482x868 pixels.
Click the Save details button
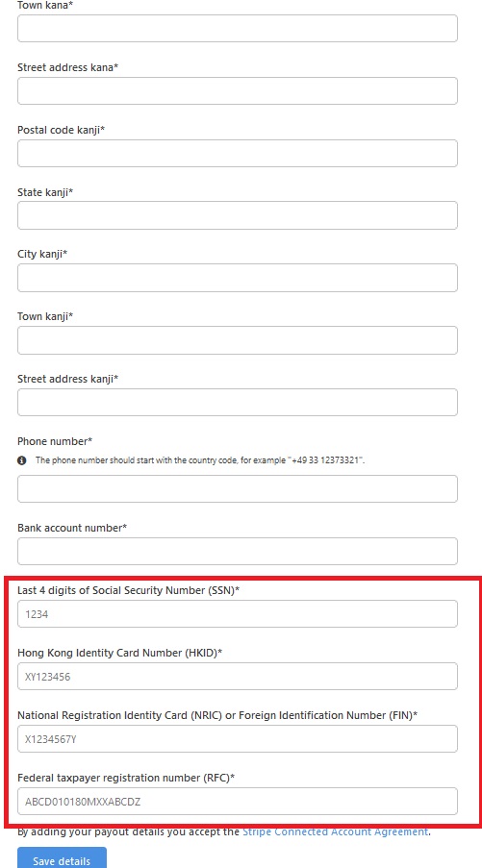pos(62,857)
